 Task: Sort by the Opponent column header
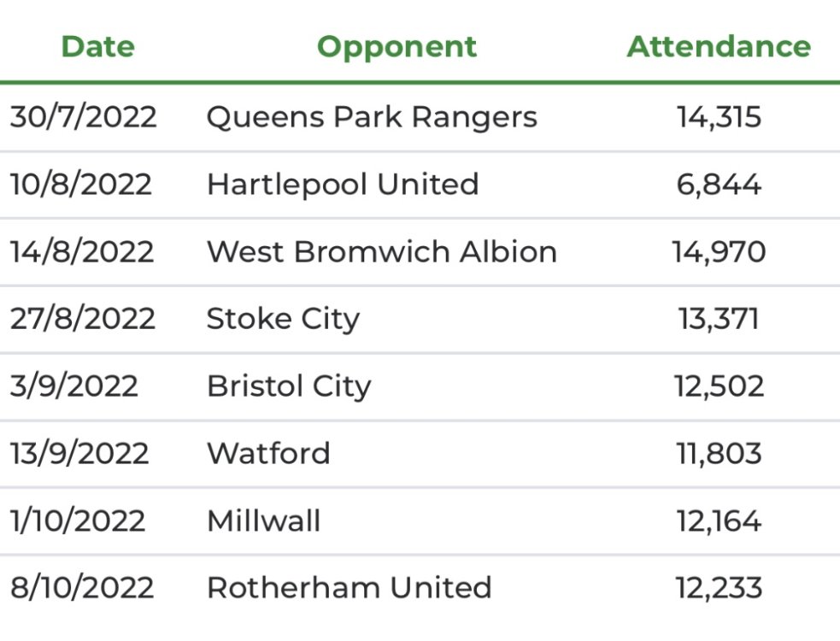click(x=397, y=46)
